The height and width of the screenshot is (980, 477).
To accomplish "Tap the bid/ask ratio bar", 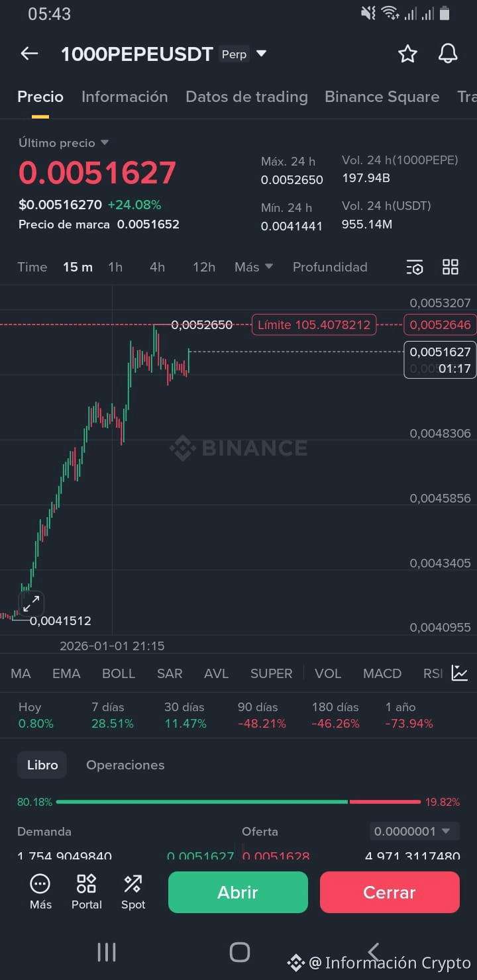I will click(238, 802).
